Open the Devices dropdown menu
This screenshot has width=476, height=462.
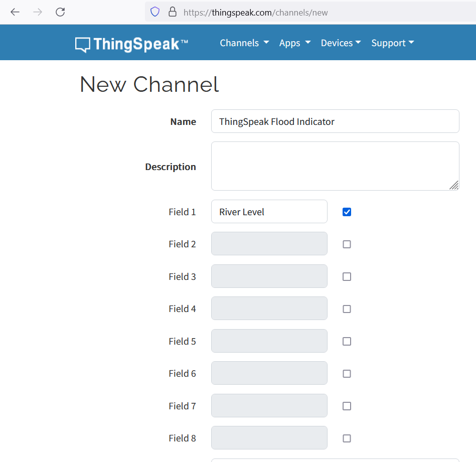point(341,43)
